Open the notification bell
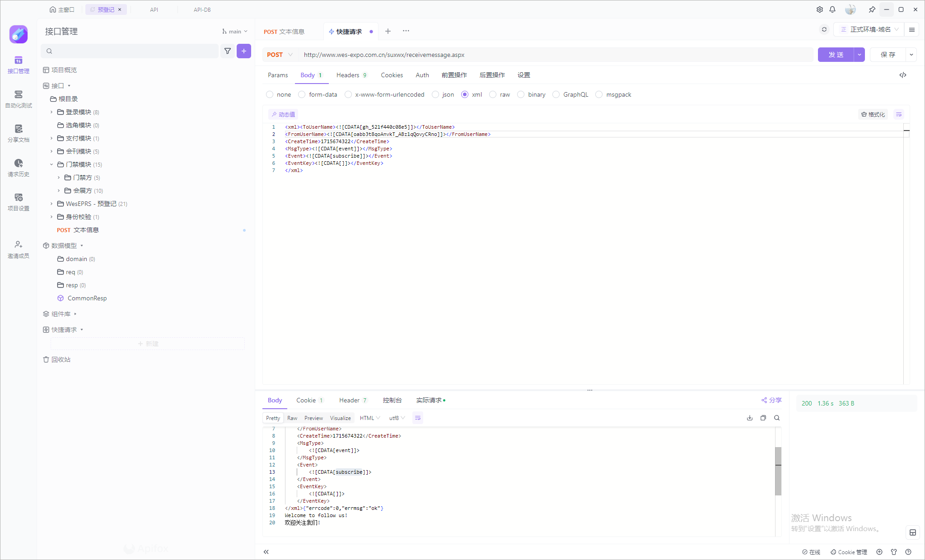The image size is (925, 560). pos(832,9)
